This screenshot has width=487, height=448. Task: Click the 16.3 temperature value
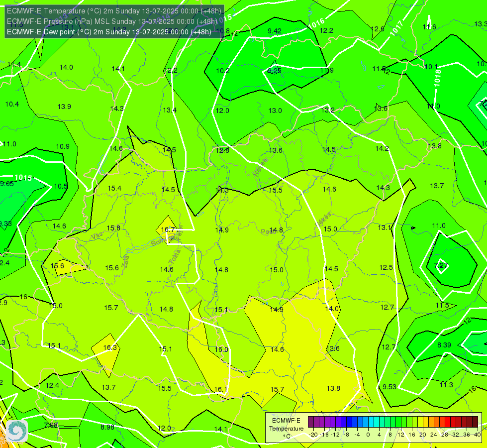coord(110,347)
